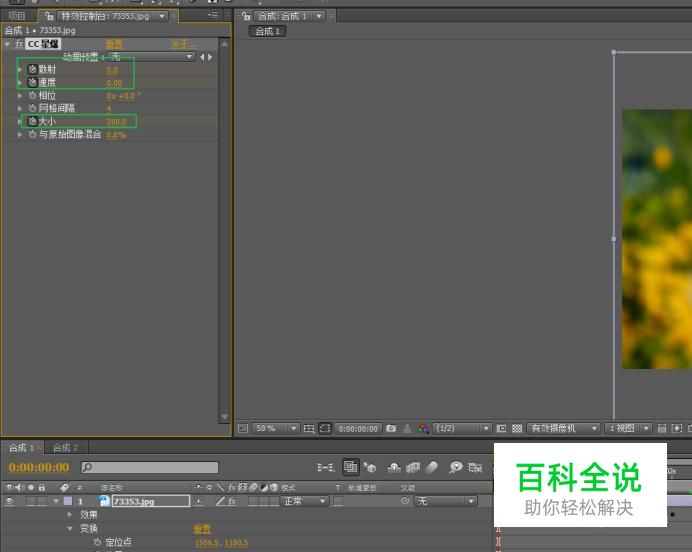Open the (1/2) resolution dropdown
Image resolution: width=692 pixels, height=552 pixels.
click(x=462, y=428)
